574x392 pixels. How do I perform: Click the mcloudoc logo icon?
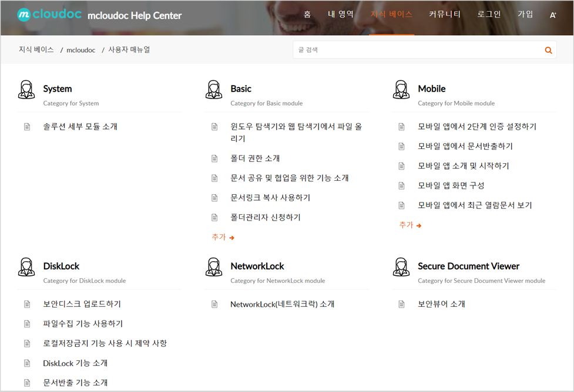coord(24,15)
